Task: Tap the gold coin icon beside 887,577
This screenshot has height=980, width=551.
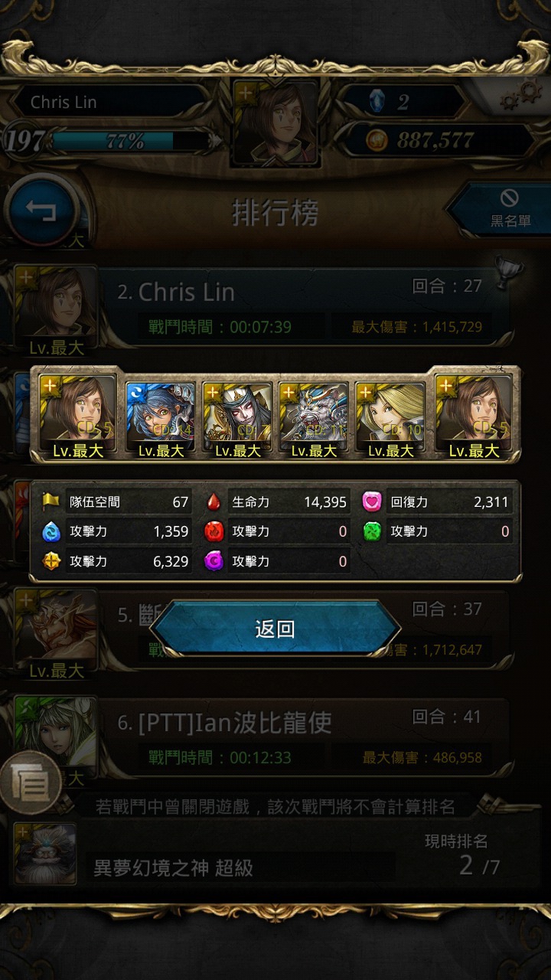Action: [375, 140]
